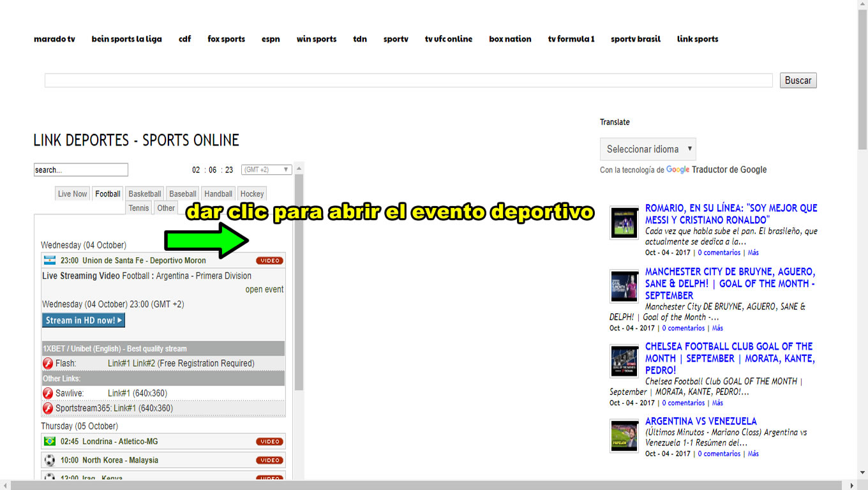Select the Union de Santa Fe - Deportivo Moron match
The width and height of the screenshot is (868, 490).
133,260
